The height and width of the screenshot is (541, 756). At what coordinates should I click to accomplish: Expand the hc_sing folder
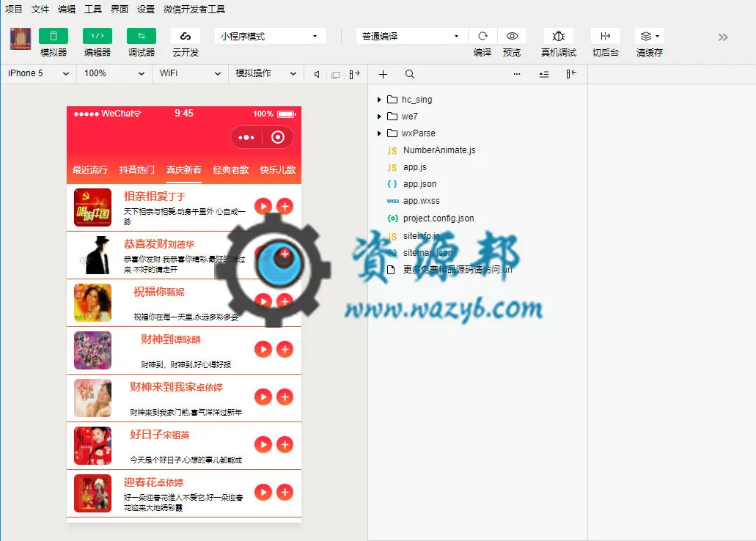pos(379,99)
